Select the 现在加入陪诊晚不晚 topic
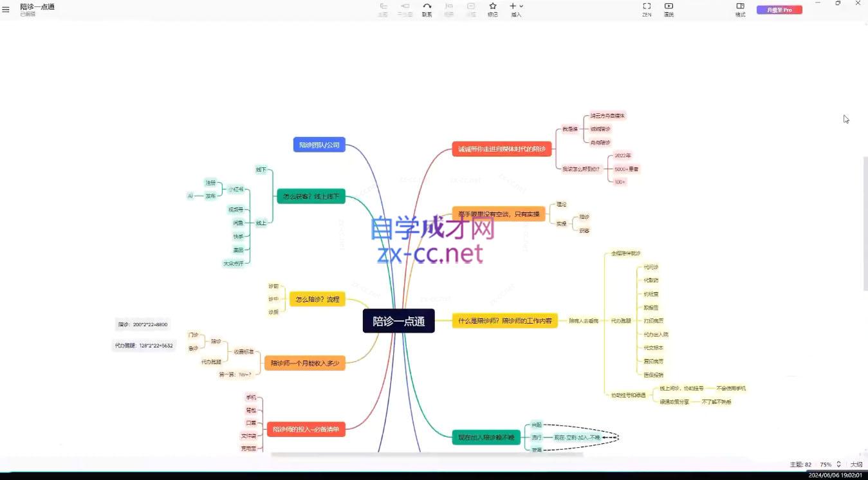This screenshot has width=868, height=480. (486, 438)
